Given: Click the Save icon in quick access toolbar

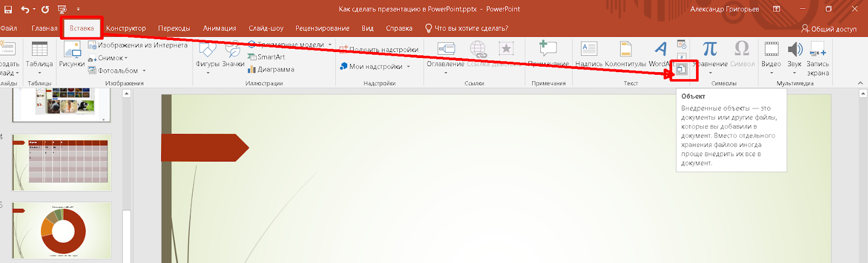Looking at the screenshot, I should tap(8, 9).
